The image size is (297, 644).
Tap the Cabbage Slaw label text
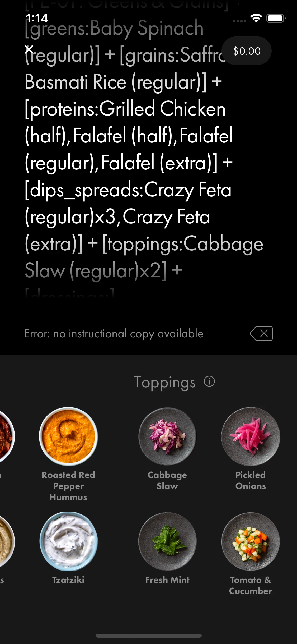(x=167, y=480)
